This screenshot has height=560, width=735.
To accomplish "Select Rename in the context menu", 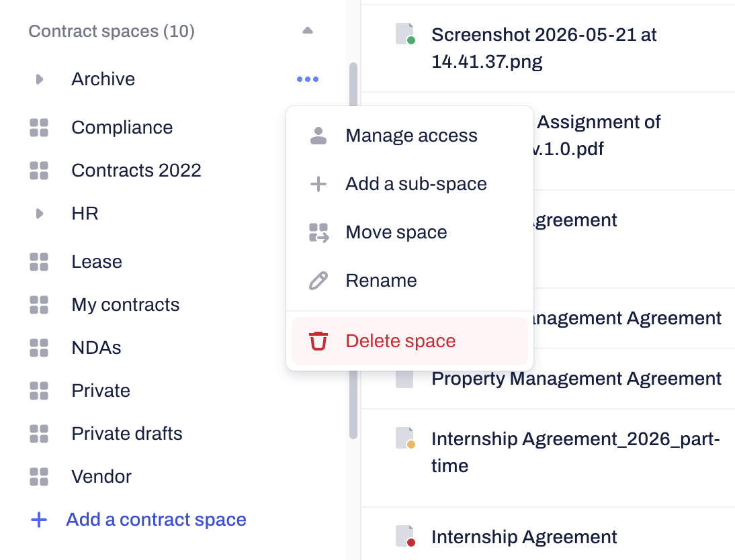I will tap(410, 281).
